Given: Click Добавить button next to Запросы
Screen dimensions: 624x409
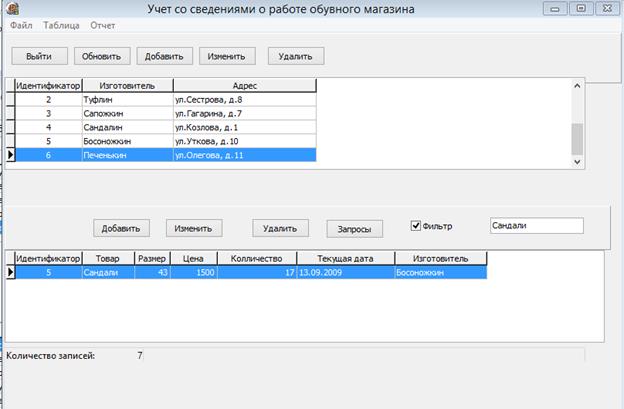Looking at the screenshot, I should [121, 228].
